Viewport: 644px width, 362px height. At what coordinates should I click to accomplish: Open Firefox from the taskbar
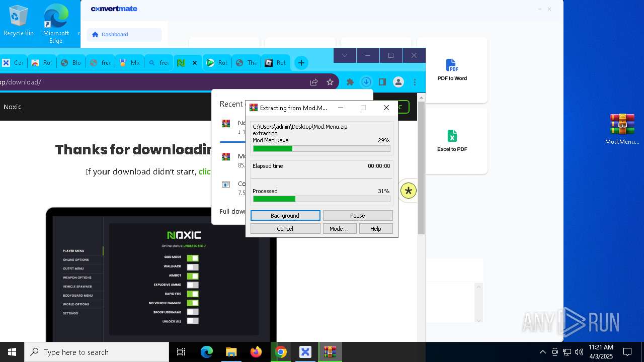click(256, 352)
